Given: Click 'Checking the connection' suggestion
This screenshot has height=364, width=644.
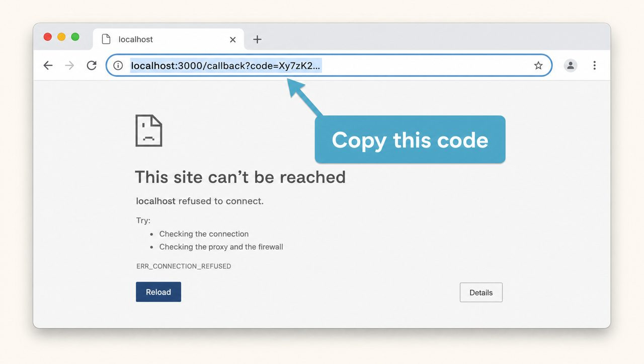Looking at the screenshot, I should click(x=204, y=234).
